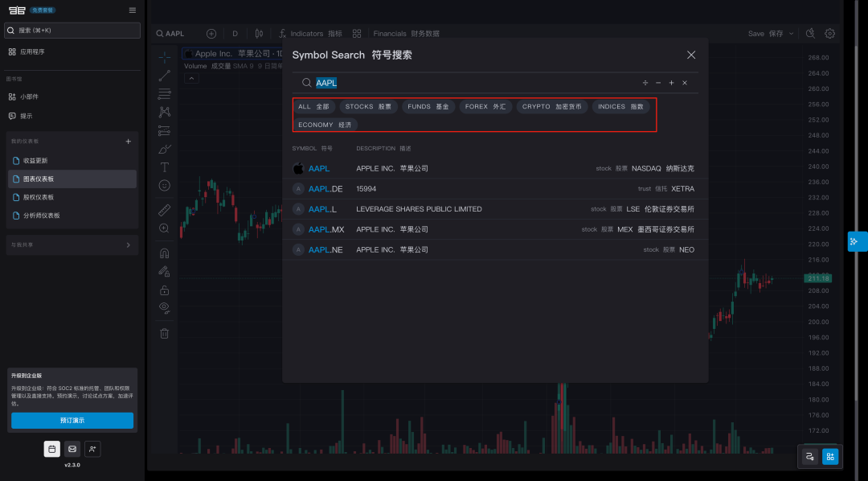Select the trend line drawing tool
This screenshot has height=481, width=868.
pyautogui.click(x=165, y=76)
